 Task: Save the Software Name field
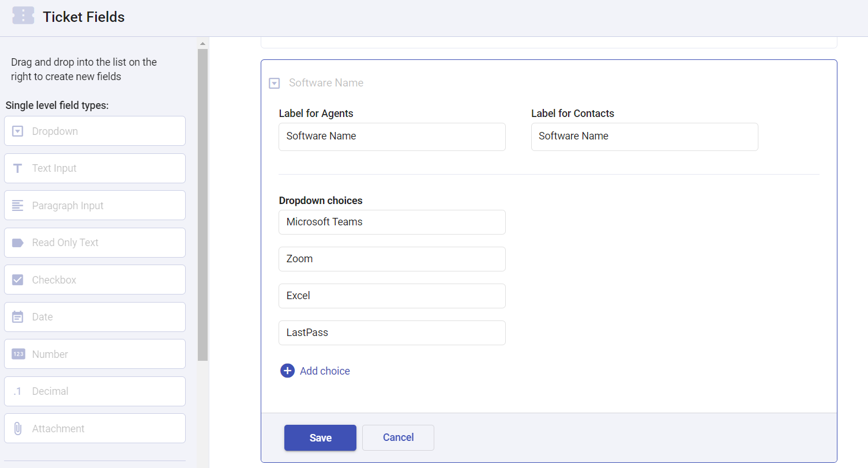(x=320, y=437)
